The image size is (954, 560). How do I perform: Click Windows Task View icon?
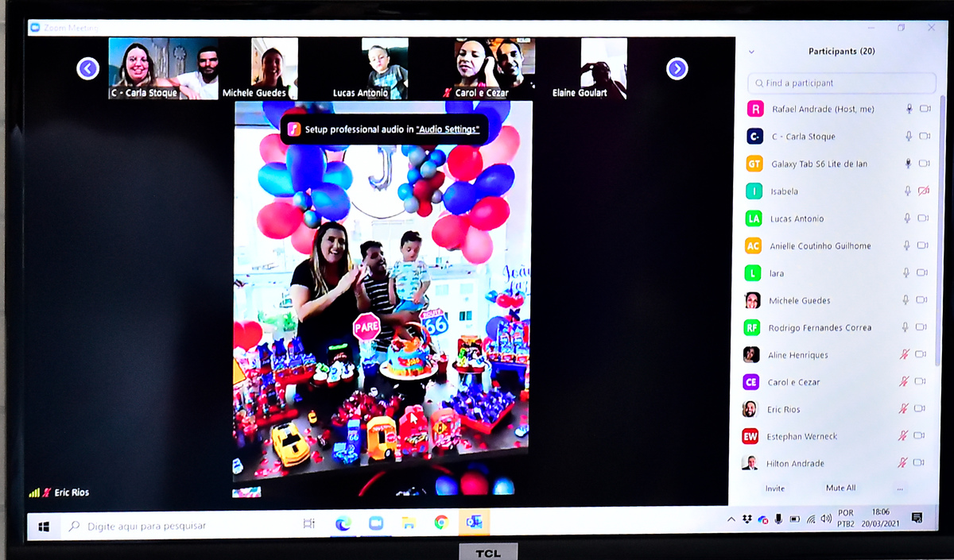[x=309, y=523]
